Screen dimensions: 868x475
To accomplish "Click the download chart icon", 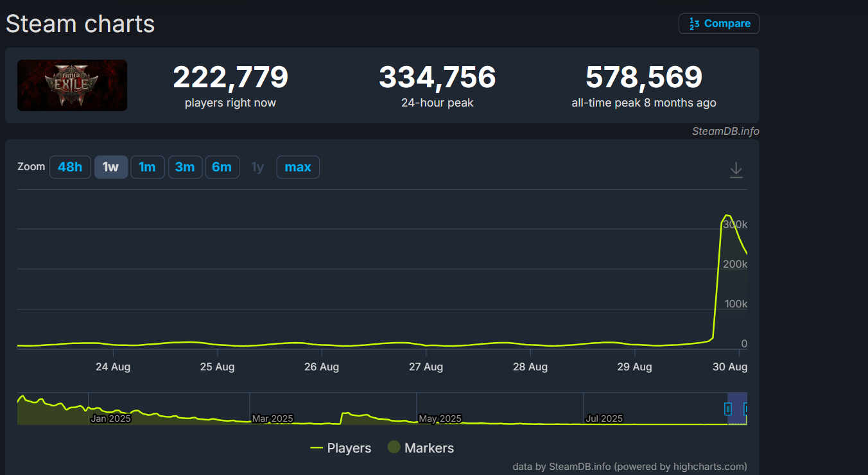I will tap(736, 170).
